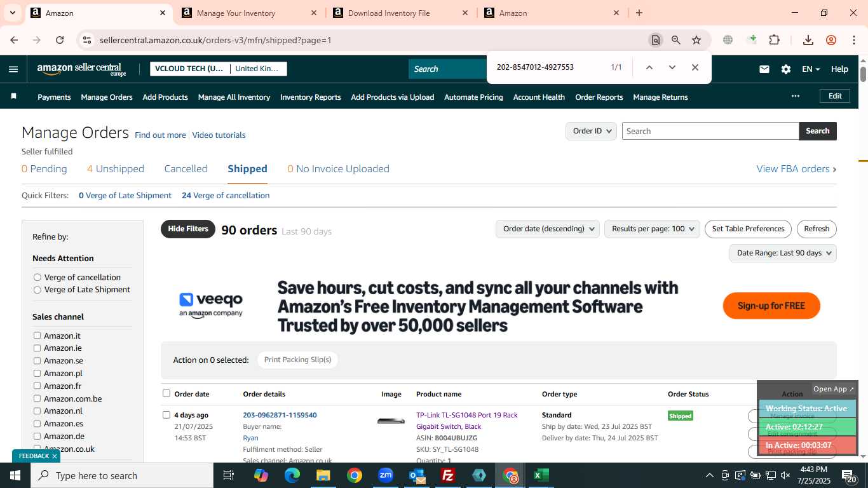
Task: Open the Chrome profile avatar
Action: 831,40
